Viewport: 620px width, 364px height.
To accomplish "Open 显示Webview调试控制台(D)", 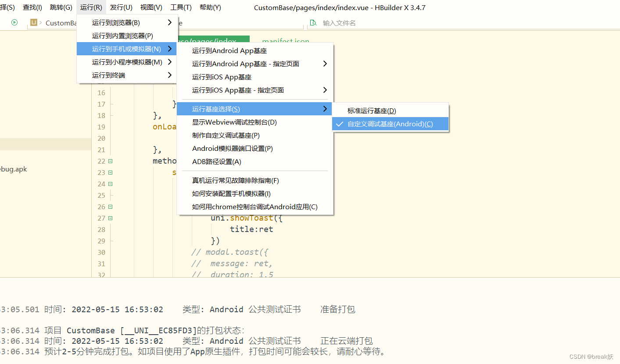I will tap(234, 122).
